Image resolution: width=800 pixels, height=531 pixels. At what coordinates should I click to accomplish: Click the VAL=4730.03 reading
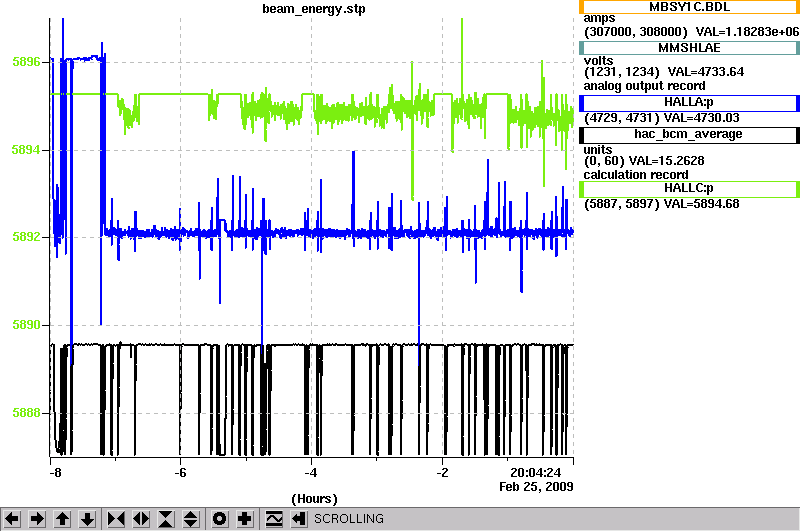coord(700,118)
